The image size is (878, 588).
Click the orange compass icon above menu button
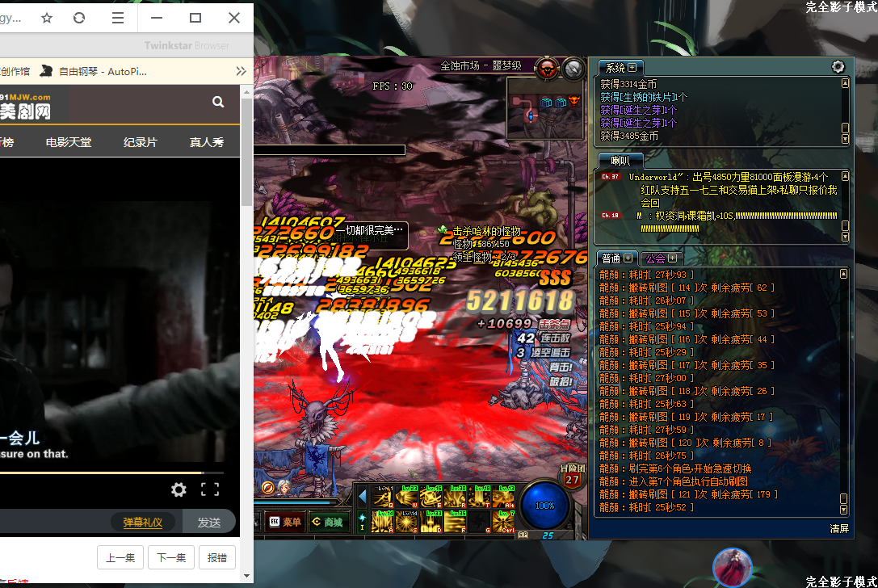coord(268,488)
